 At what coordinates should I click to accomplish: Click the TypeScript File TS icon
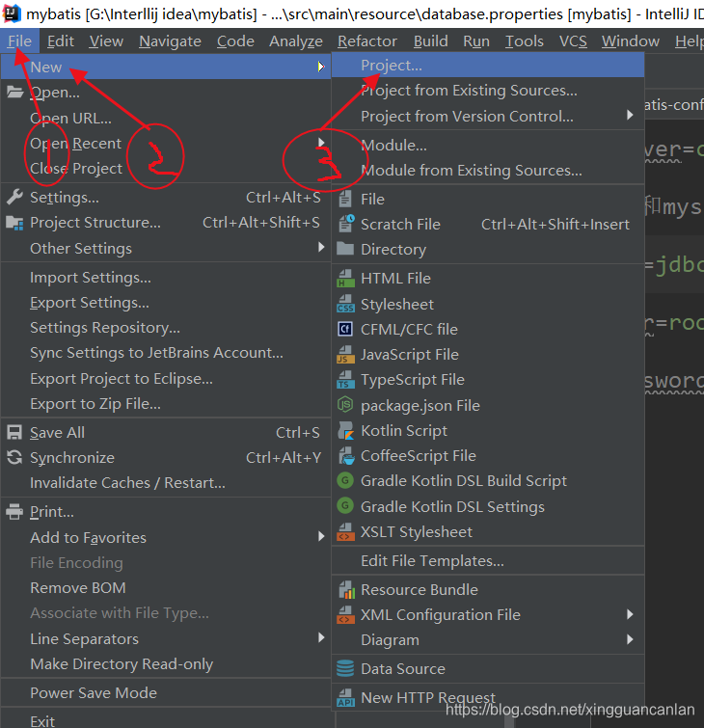point(345,380)
